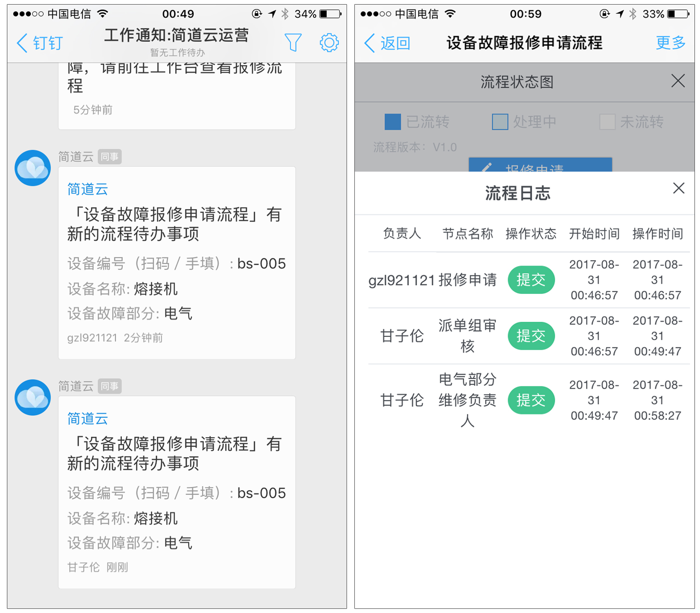Open notification card sent by 甘子伦
The height and width of the screenshot is (613, 700).
pyautogui.click(x=176, y=492)
